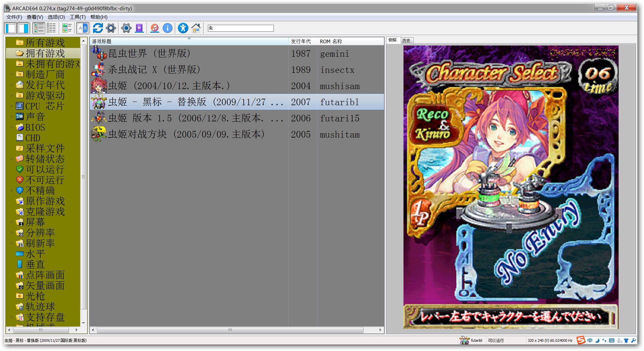Viewport: 644px width, 351px height.
Task: Select the 未拥有的游戏 folder
Action: point(53,64)
